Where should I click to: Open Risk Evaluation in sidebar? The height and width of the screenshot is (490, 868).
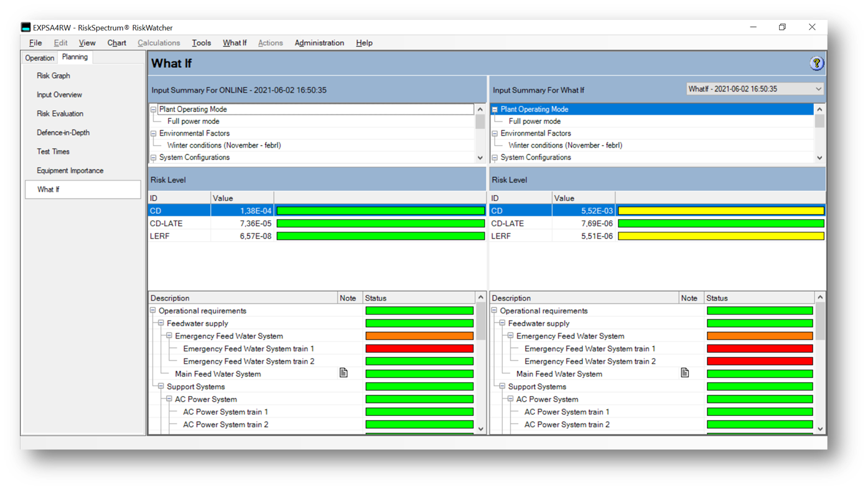[60, 114]
